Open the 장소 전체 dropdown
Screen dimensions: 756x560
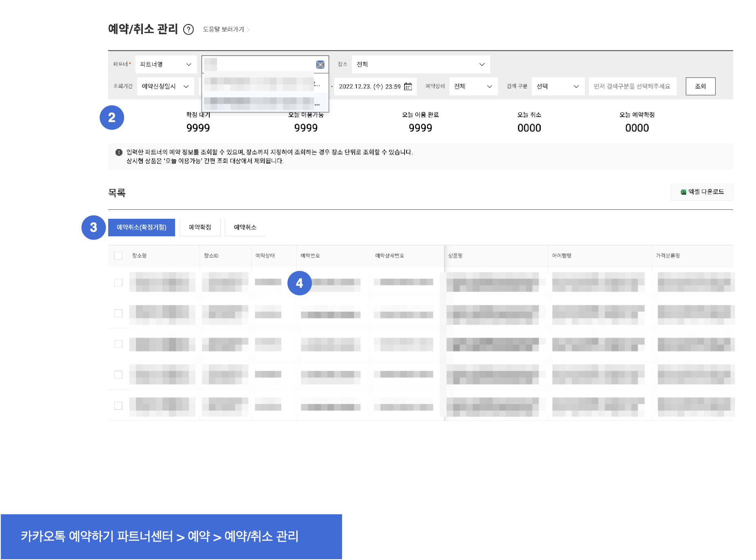[420, 64]
